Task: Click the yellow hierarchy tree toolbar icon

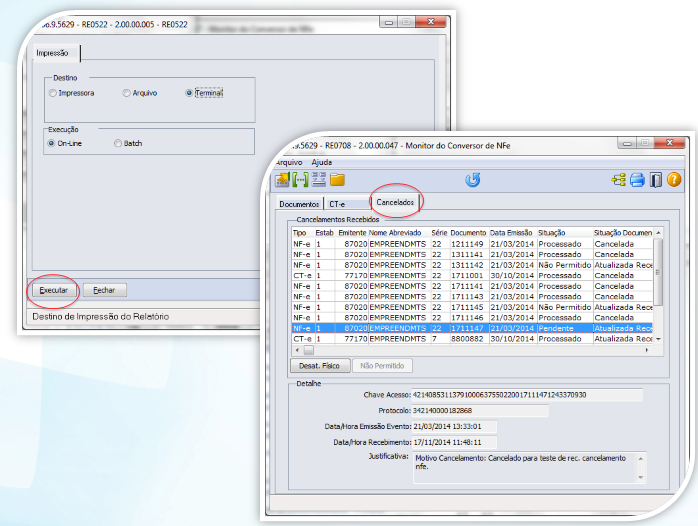Action: point(619,180)
